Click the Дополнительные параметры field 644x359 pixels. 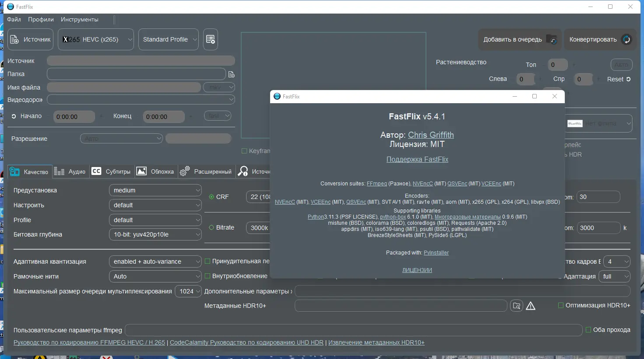(x=462, y=291)
